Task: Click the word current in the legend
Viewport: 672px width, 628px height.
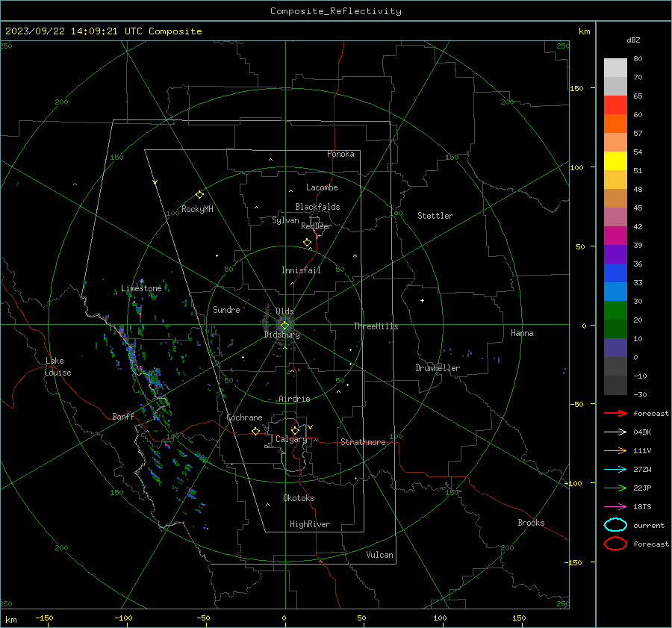Action: pyautogui.click(x=649, y=525)
